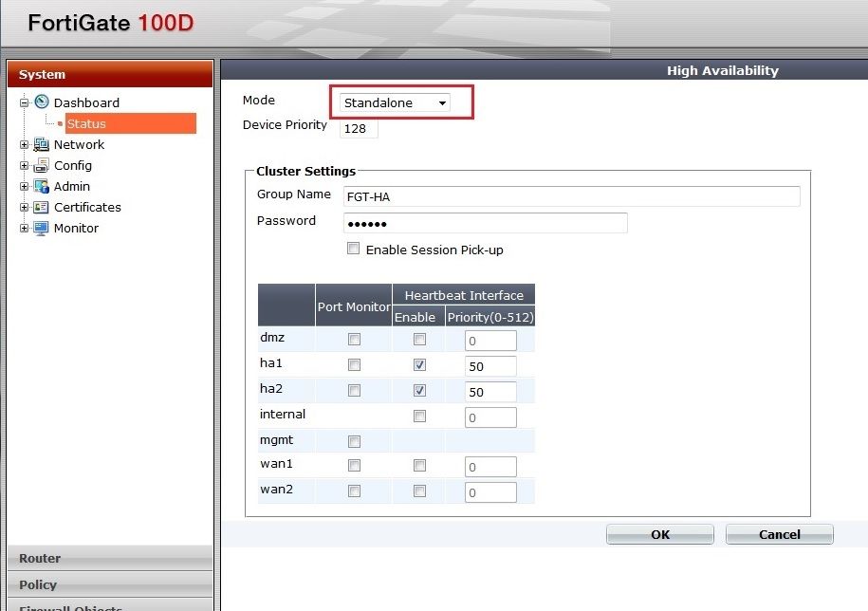The width and height of the screenshot is (868, 611).
Task: Expand the Monitor tree node
Action: coord(24,228)
